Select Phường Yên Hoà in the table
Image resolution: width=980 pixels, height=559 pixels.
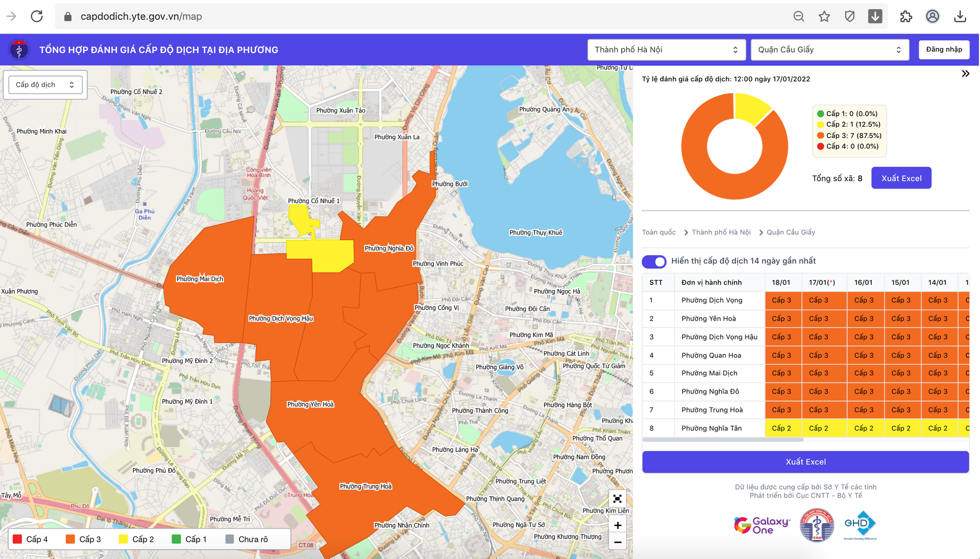(805, 319)
